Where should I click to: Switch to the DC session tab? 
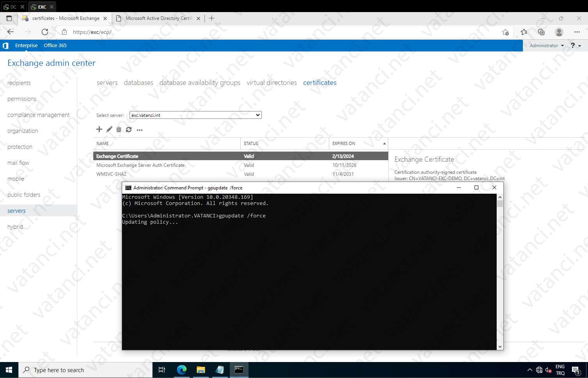coord(13,7)
